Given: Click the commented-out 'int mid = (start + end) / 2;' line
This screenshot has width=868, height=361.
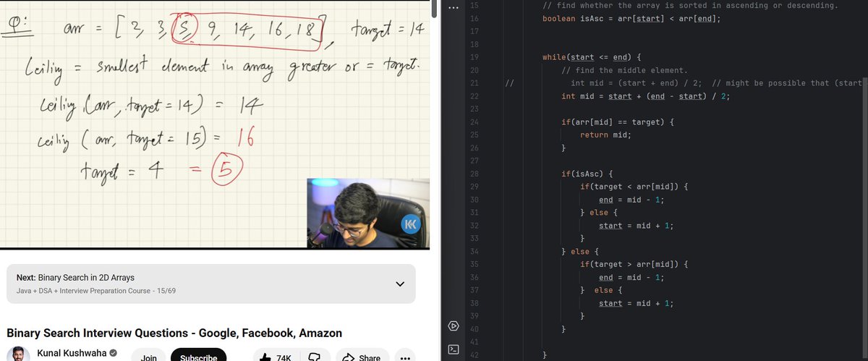Looking at the screenshot, I should (x=637, y=83).
